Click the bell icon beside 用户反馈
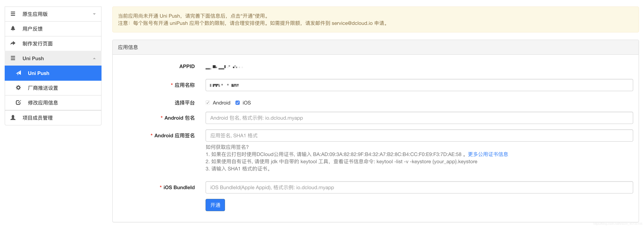 [x=13, y=28]
